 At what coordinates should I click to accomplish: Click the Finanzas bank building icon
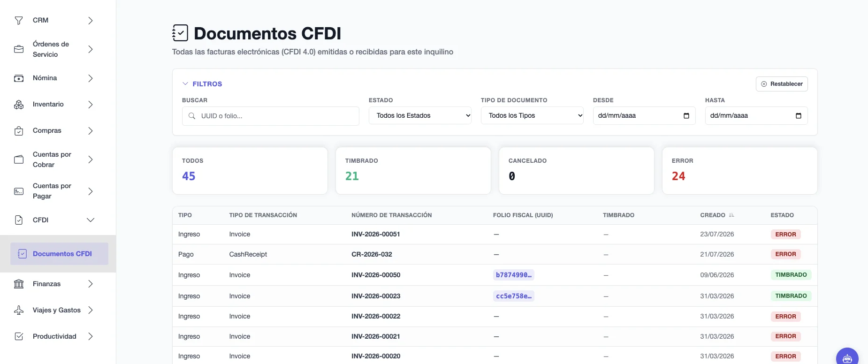point(19,284)
